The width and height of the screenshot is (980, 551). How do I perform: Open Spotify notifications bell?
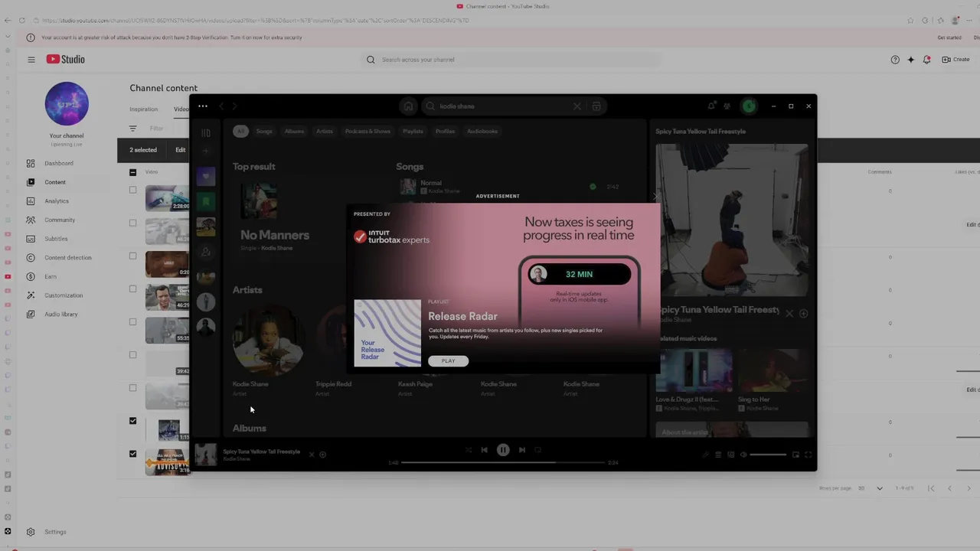pyautogui.click(x=711, y=106)
